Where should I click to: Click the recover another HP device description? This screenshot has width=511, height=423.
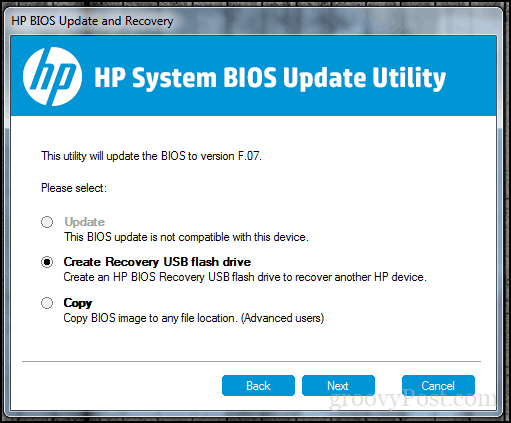(245, 277)
